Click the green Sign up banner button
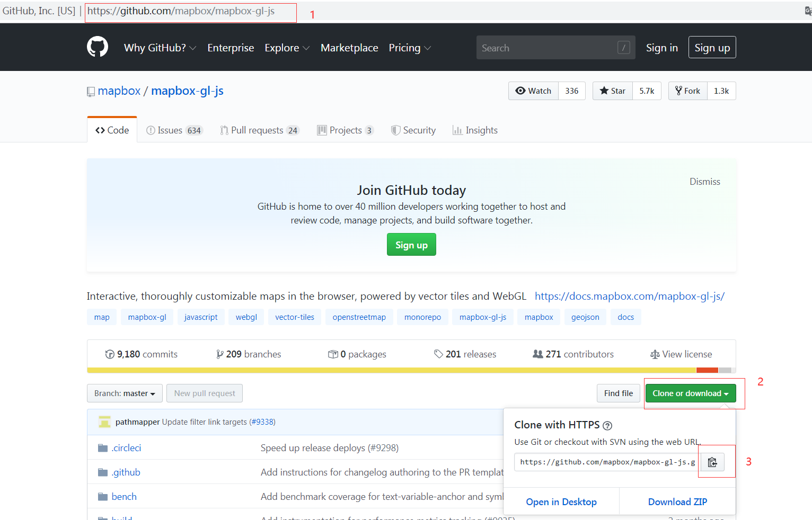 411,245
